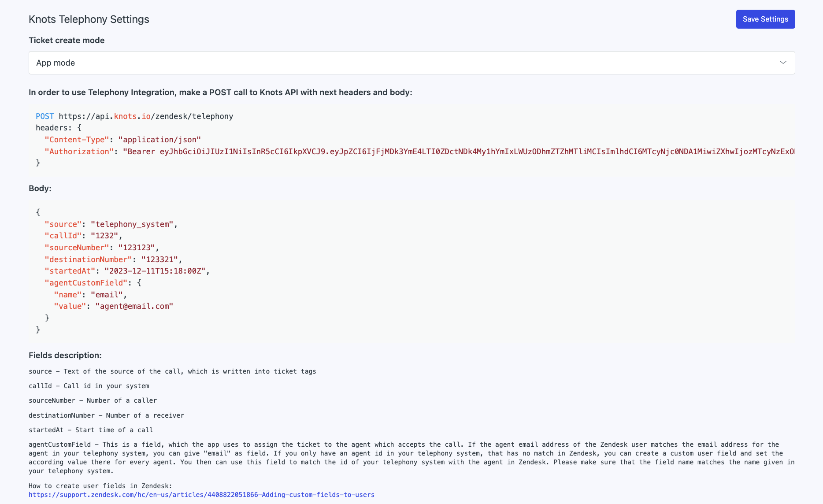
Task: Click the POST endpoint URL line
Action: pyautogui.click(x=134, y=116)
